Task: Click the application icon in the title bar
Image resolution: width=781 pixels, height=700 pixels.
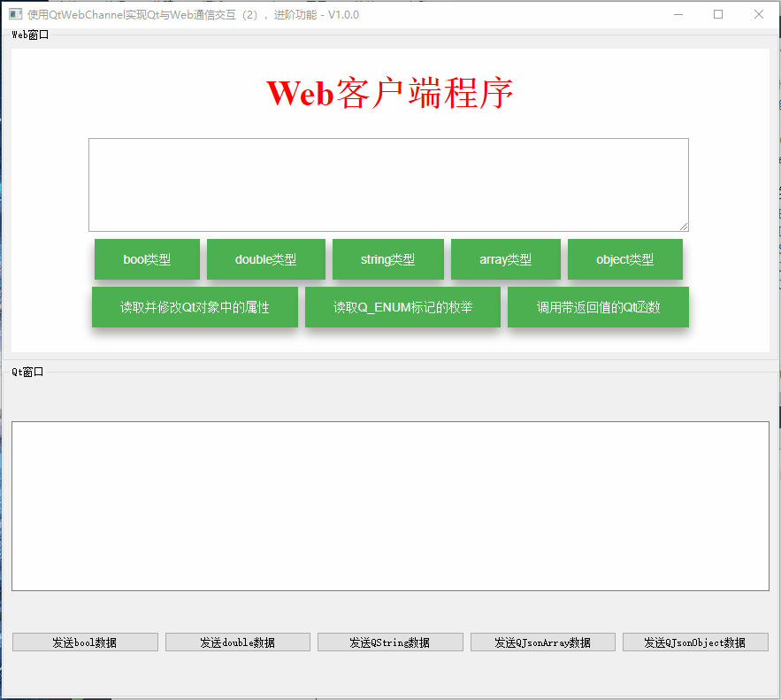Action: coord(15,14)
